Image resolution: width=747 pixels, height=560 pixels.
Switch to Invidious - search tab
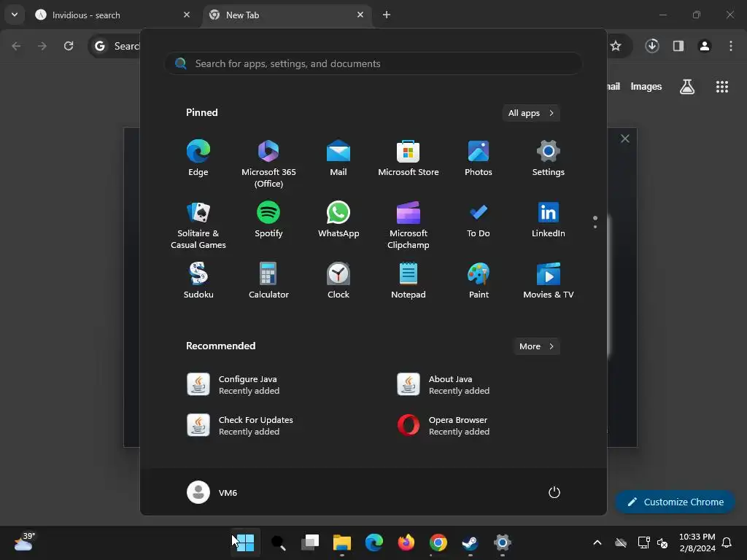pos(113,15)
